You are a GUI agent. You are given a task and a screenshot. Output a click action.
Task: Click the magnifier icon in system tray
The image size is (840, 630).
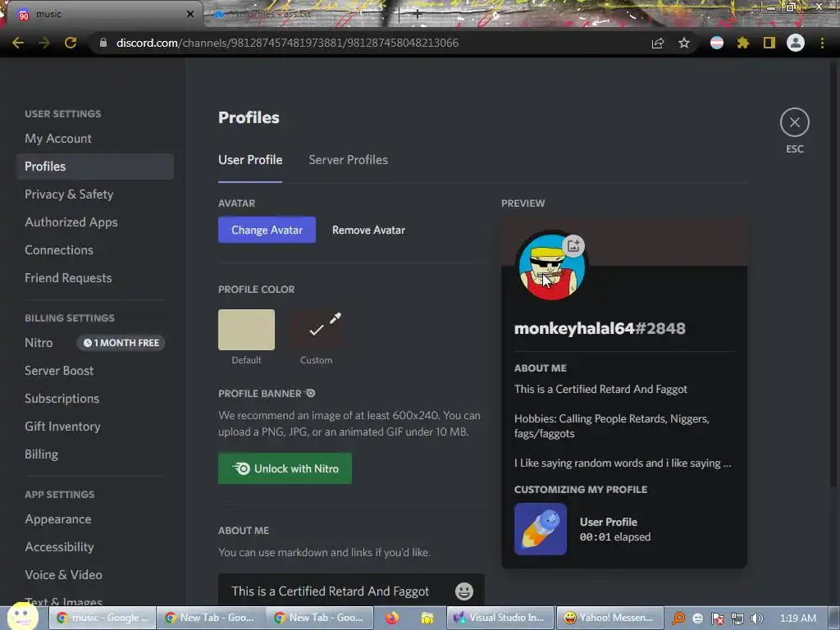[678, 619]
